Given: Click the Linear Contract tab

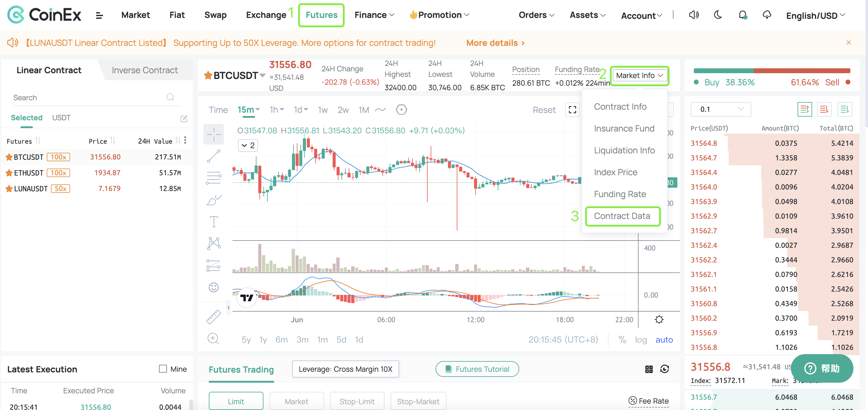Looking at the screenshot, I should click(49, 70).
